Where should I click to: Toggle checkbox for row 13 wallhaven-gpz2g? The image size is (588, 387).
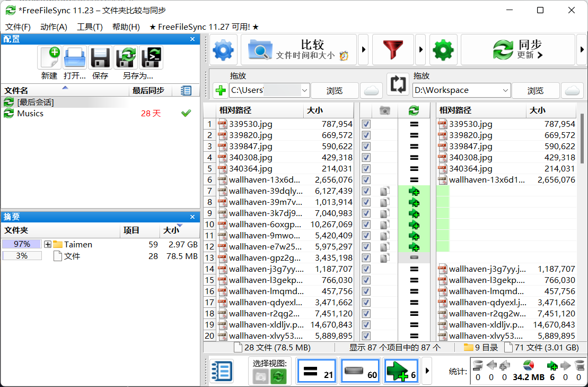pos(366,258)
